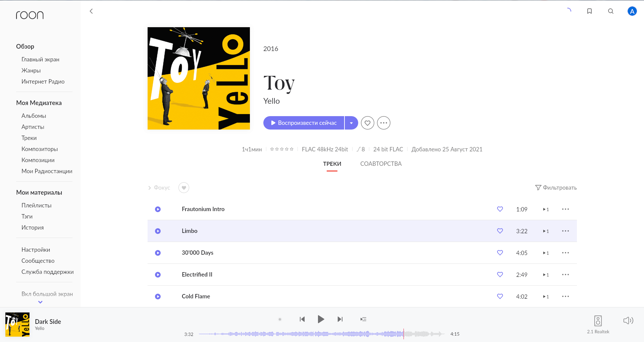
Task: Open the 2.1 Realtek audio zone
Action: (x=598, y=324)
